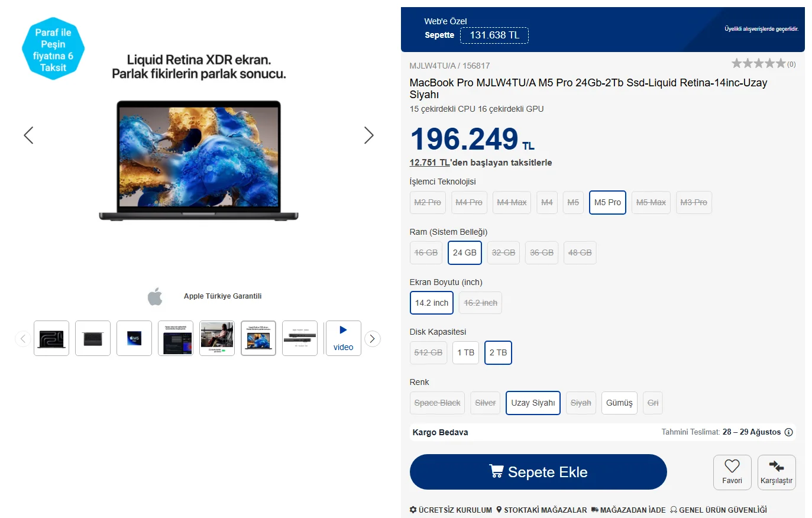Open the 12.751 TL installment options link
The image size is (812, 518).
tap(430, 163)
